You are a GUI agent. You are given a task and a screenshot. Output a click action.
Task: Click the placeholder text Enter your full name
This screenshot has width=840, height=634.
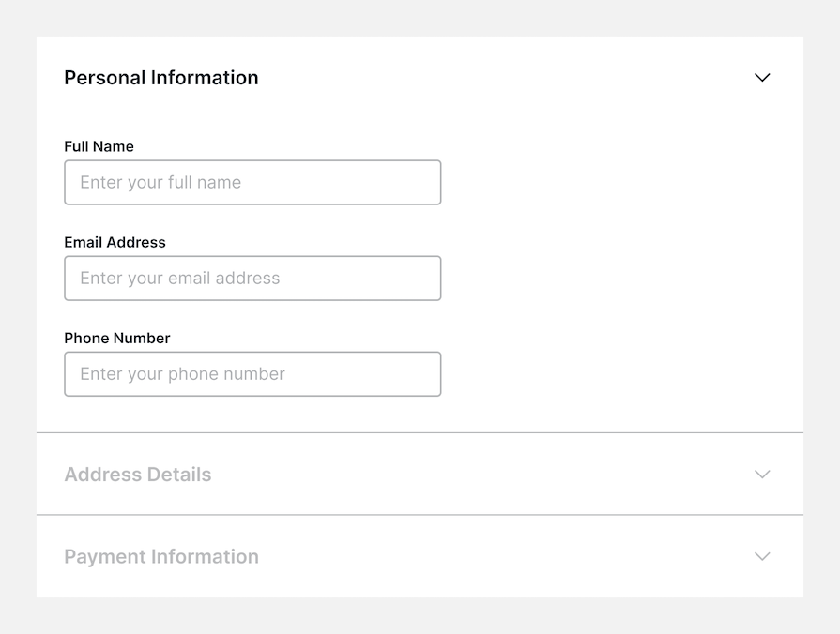pos(163,182)
